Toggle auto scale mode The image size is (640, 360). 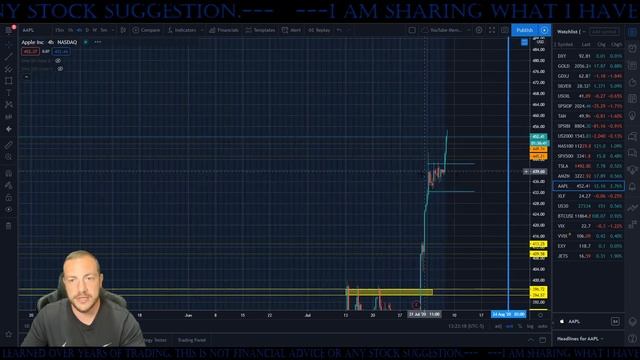[x=542, y=326]
